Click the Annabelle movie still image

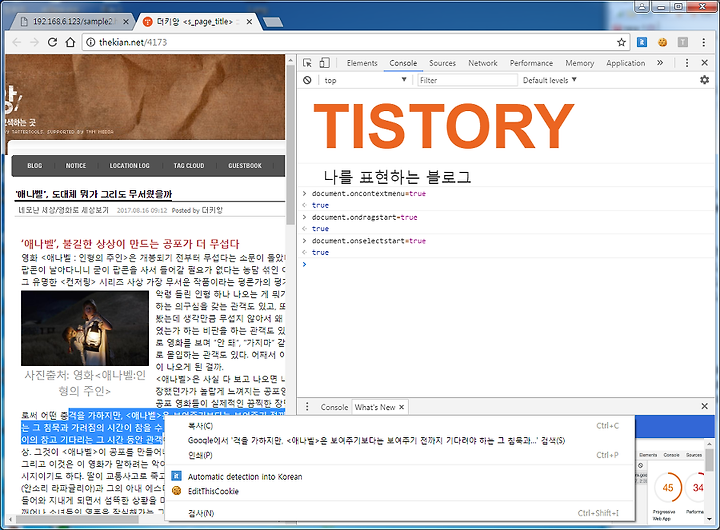click(85, 328)
